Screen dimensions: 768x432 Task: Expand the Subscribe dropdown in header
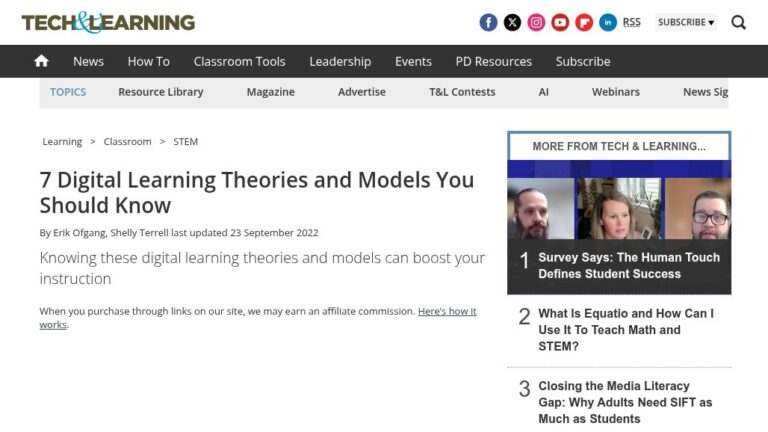click(x=686, y=23)
